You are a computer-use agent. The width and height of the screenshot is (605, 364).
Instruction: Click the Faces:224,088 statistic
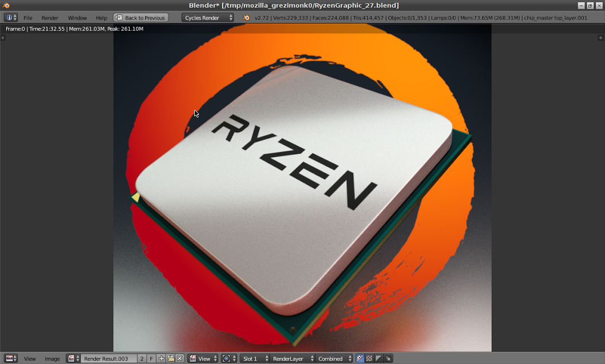(x=330, y=18)
